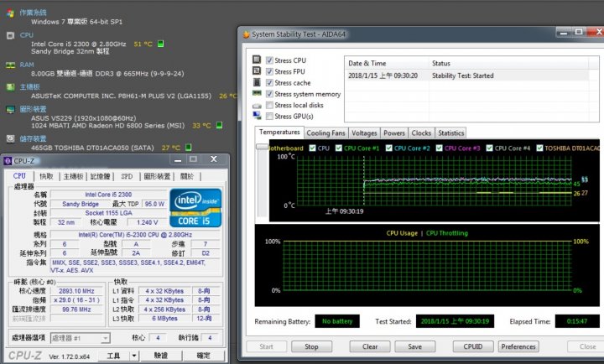Enable the Stress local disks checkbox
604x364 pixels.
269,105
